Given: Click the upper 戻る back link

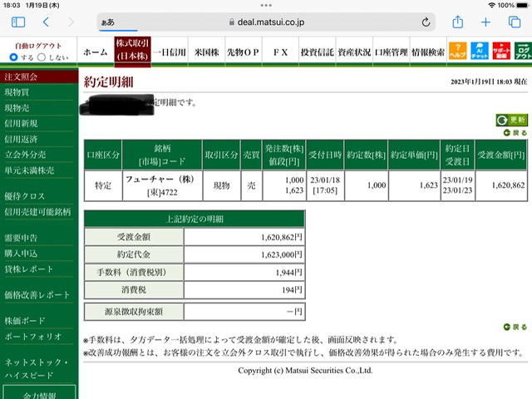Looking at the screenshot, I should [x=515, y=133].
